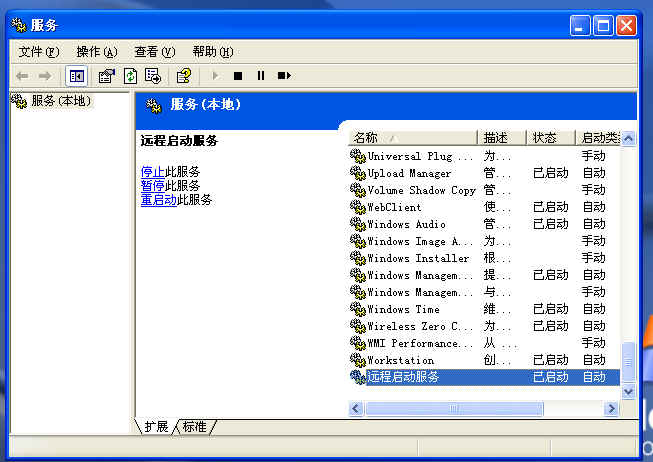Select the Workstation service name
This screenshot has width=653, height=462.
pos(401,360)
